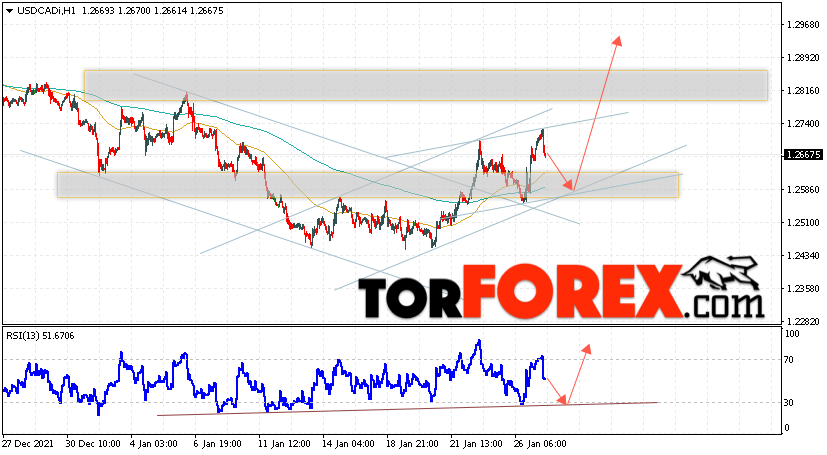Select the blue RSI indicator line
Viewport: 827px width, 455px height.
[x=274, y=377]
